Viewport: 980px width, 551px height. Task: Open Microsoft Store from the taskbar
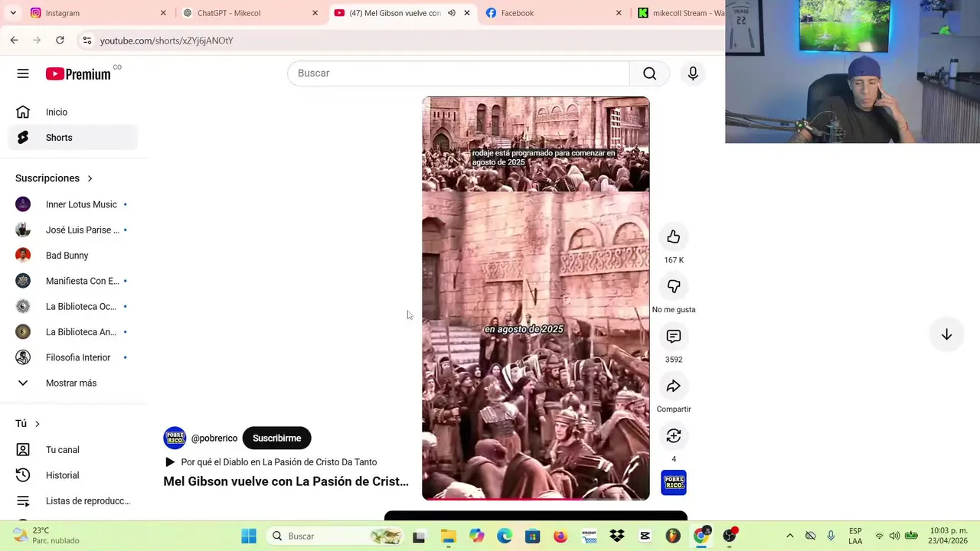click(x=532, y=536)
